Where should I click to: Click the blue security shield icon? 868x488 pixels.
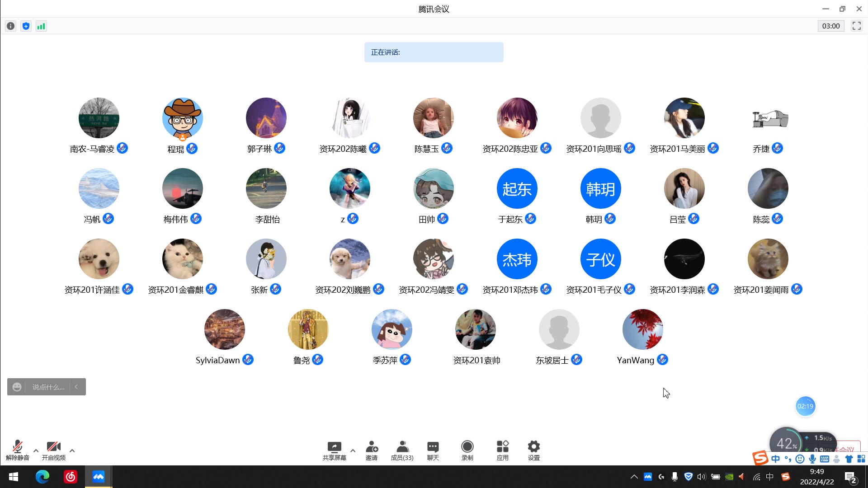pyautogui.click(x=26, y=26)
